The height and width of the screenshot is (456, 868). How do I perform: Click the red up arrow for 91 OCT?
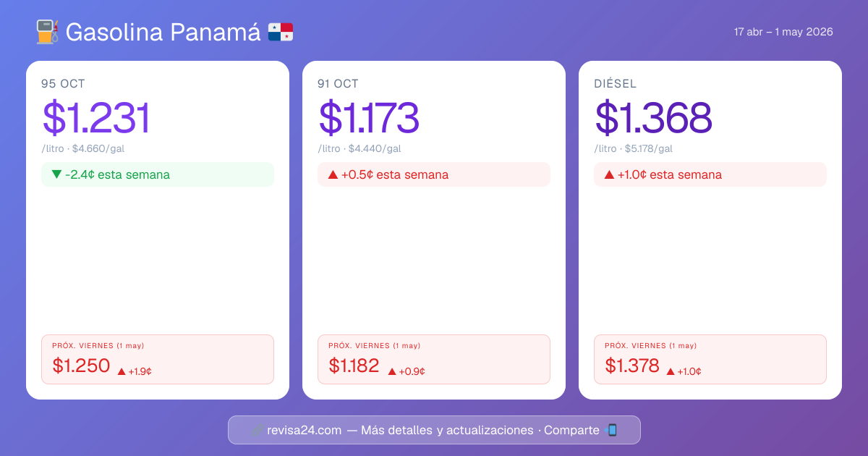coord(333,174)
